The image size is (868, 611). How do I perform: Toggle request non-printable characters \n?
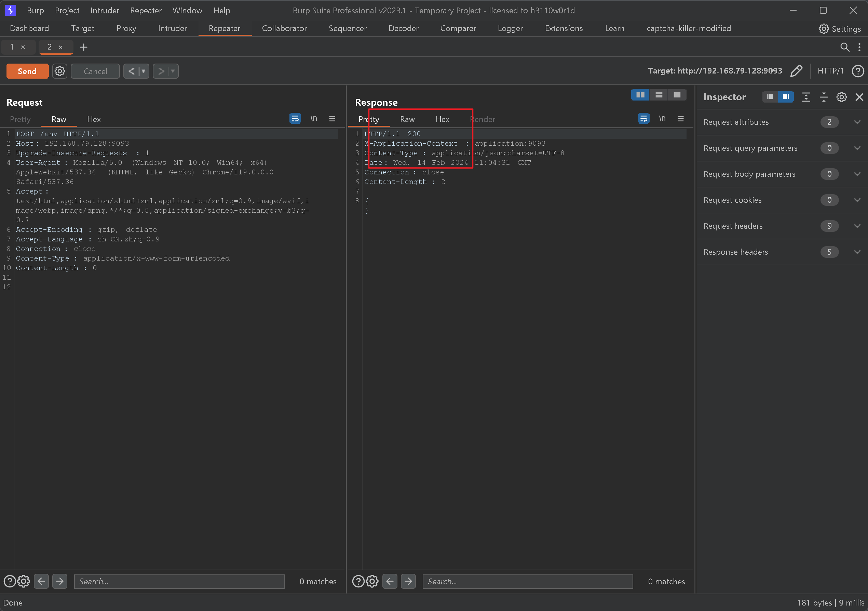click(314, 119)
